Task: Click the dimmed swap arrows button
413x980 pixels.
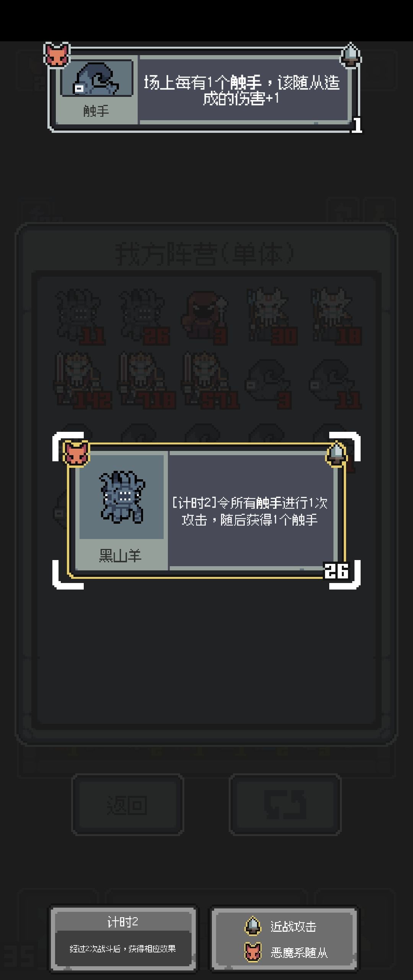Action: [x=285, y=804]
